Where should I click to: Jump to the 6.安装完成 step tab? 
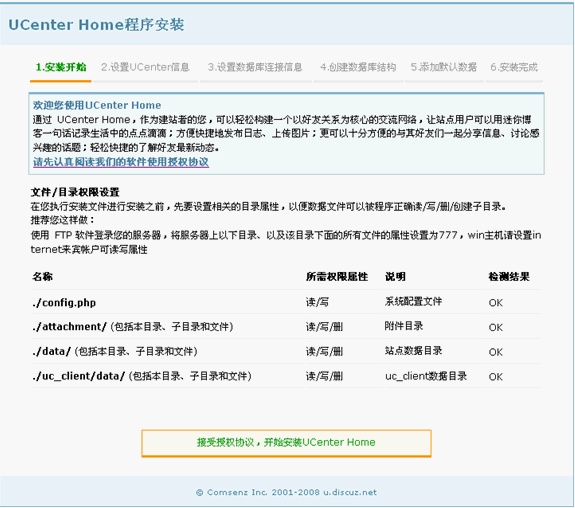[514, 67]
